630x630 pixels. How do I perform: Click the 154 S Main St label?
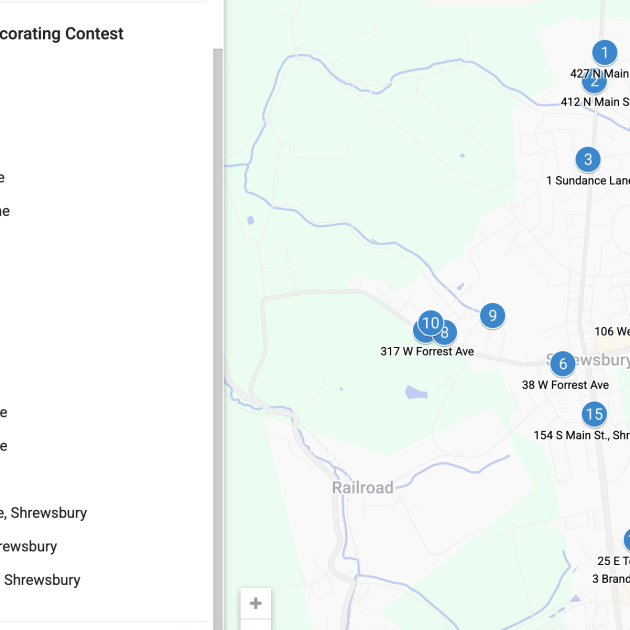point(581,435)
